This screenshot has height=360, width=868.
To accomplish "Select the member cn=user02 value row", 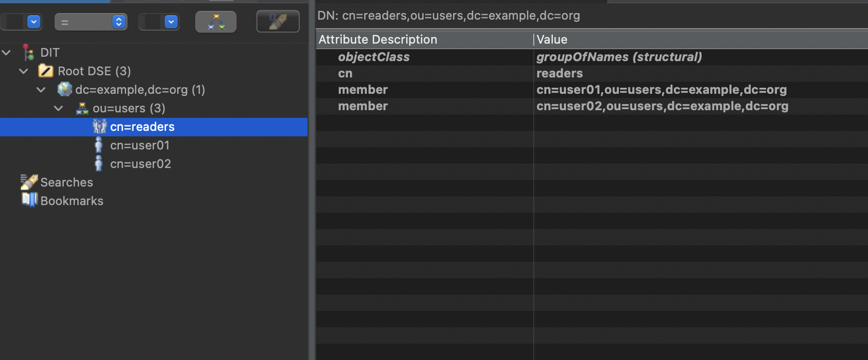I will coord(592,106).
